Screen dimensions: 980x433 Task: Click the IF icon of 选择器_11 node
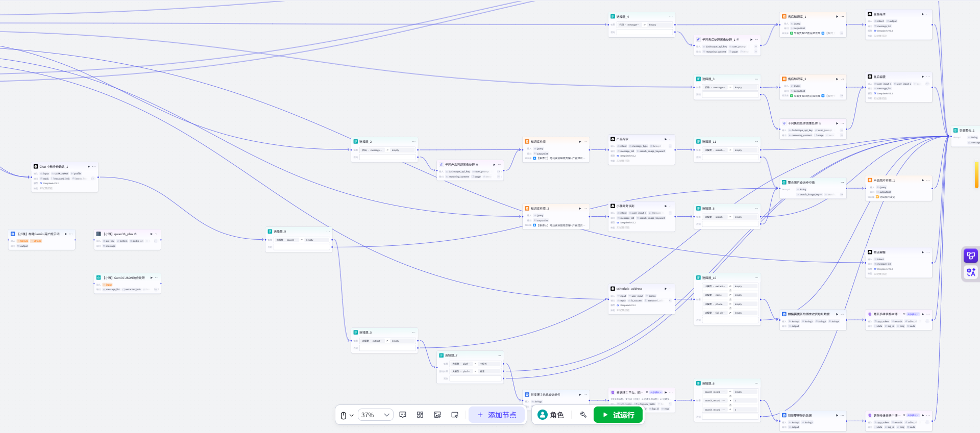pos(698,142)
